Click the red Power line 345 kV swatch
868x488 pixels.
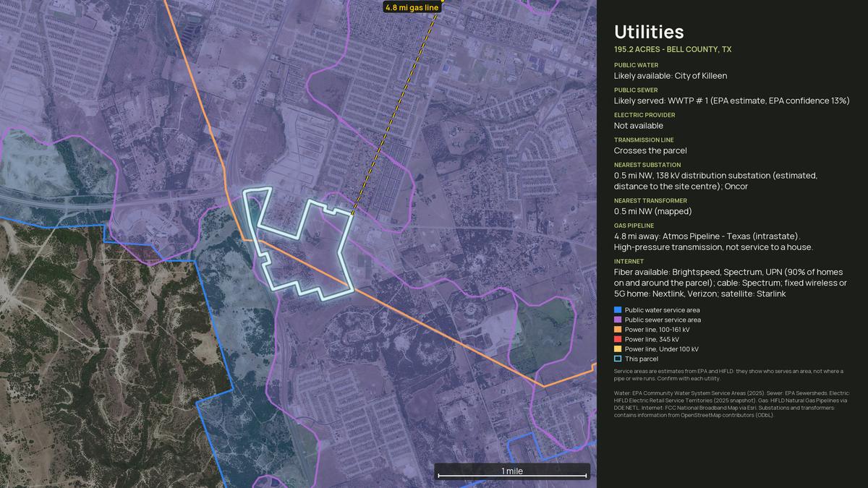[x=618, y=339]
